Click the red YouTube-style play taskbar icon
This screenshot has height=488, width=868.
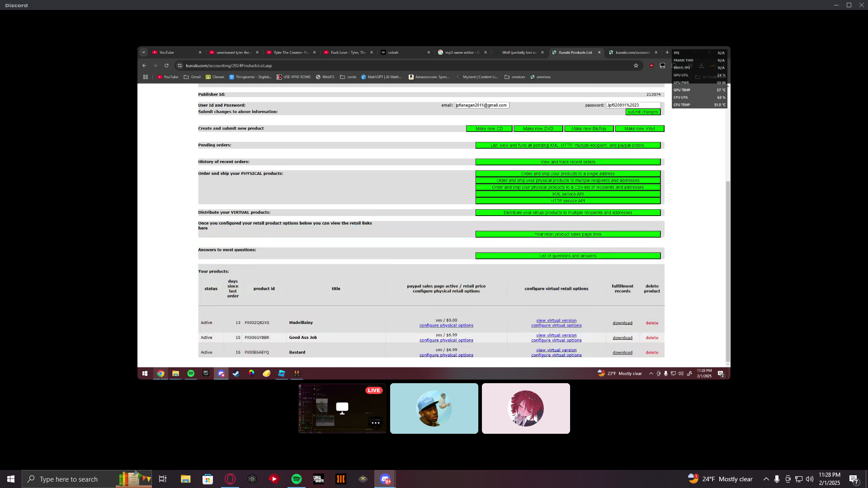[274, 479]
